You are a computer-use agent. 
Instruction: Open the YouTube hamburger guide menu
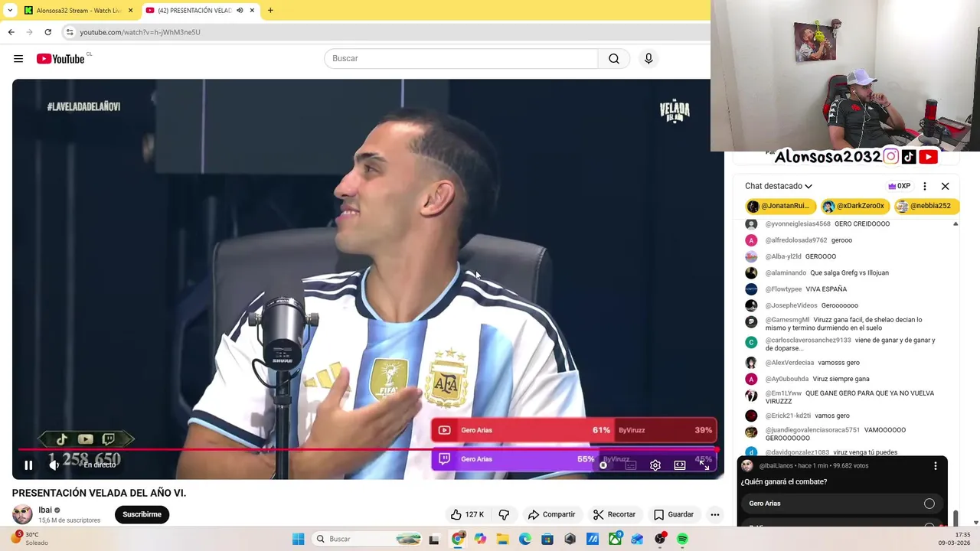point(18,59)
